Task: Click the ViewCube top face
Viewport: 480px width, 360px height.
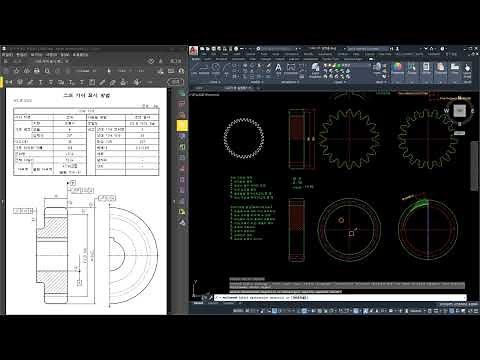Action: click(x=460, y=110)
